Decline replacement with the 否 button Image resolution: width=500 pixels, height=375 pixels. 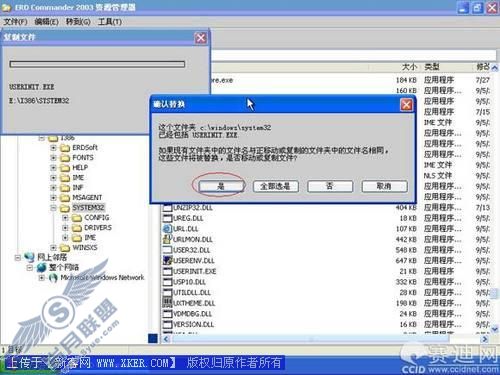tap(330, 186)
